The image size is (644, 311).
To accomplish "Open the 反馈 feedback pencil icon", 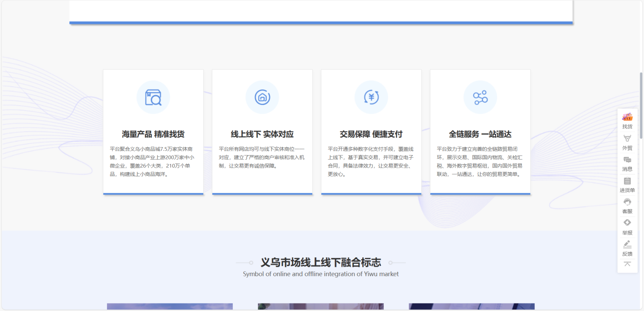I will point(627,245).
